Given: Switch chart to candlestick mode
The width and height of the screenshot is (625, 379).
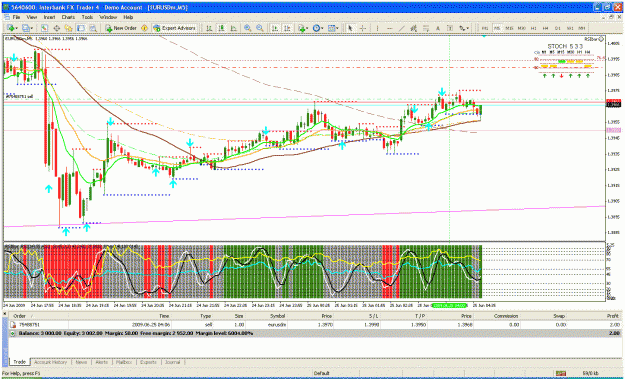Looking at the screenshot, I should coord(221,28).
